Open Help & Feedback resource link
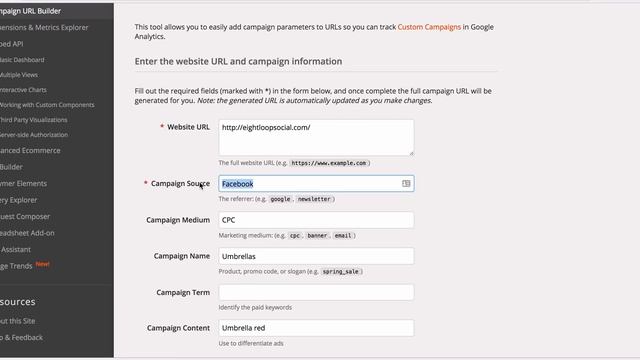This screenshot has height=360, width=640. point(21,338)
